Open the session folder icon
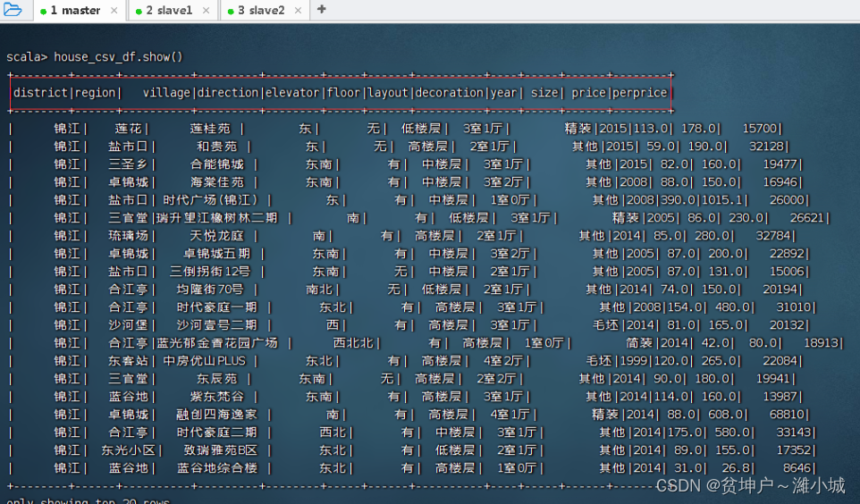The height and width of the screenshot is (504, 860). 12,9
